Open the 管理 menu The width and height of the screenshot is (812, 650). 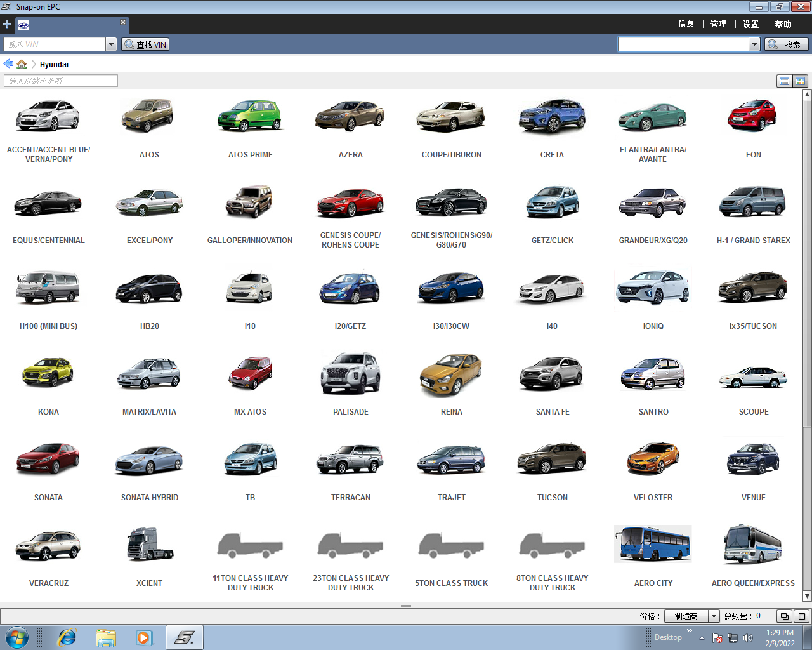click(718, 24)
